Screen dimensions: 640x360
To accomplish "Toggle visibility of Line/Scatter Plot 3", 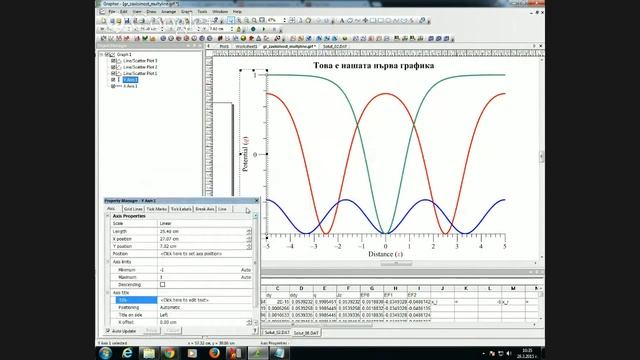I will [x=113, y=60].
